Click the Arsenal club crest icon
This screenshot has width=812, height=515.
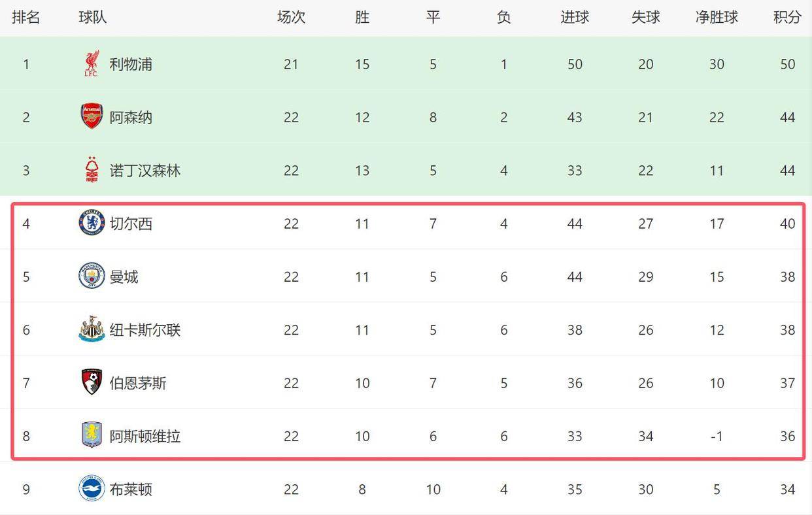coord(92,116)
